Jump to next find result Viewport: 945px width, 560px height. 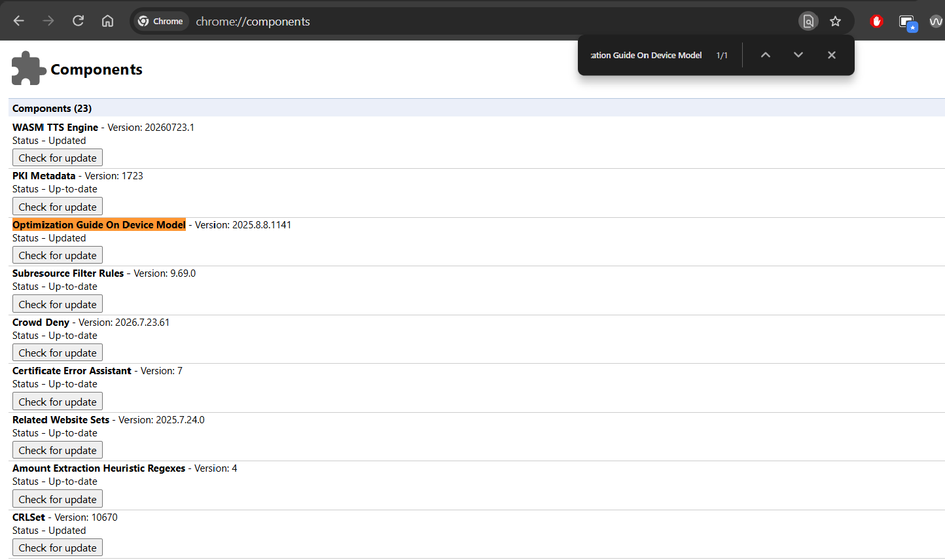click(798, 55)
